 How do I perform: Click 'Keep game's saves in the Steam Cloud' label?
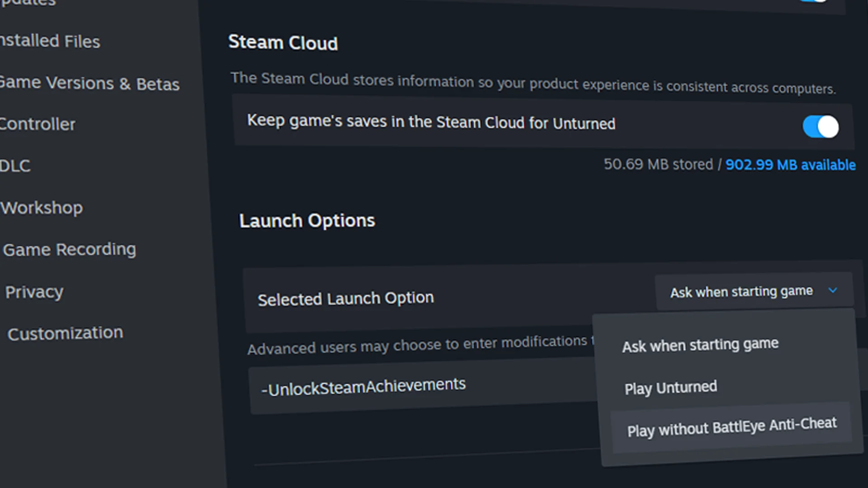point(431,122)
